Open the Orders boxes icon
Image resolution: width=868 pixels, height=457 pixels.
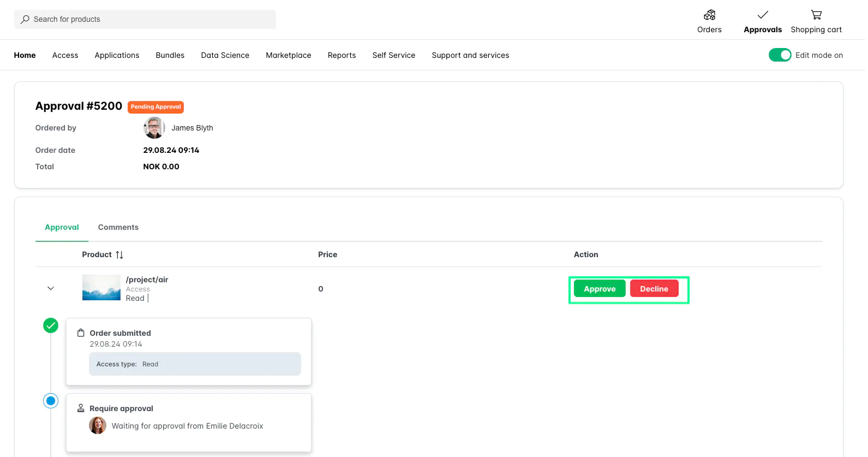[709, 15]
